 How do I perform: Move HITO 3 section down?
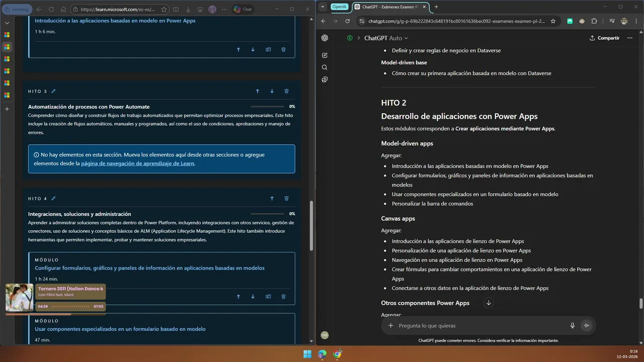pyautogui.click(x=272, y=91)
